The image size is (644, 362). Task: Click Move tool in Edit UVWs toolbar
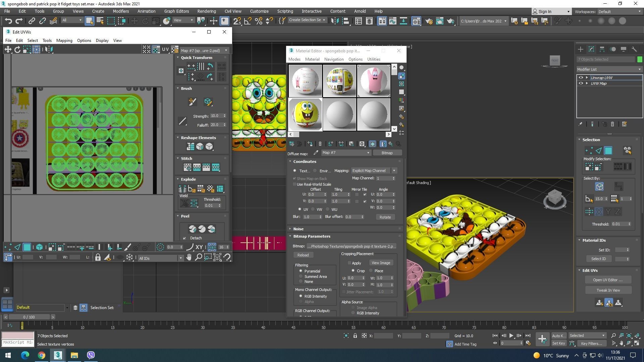tap(8, 50)
